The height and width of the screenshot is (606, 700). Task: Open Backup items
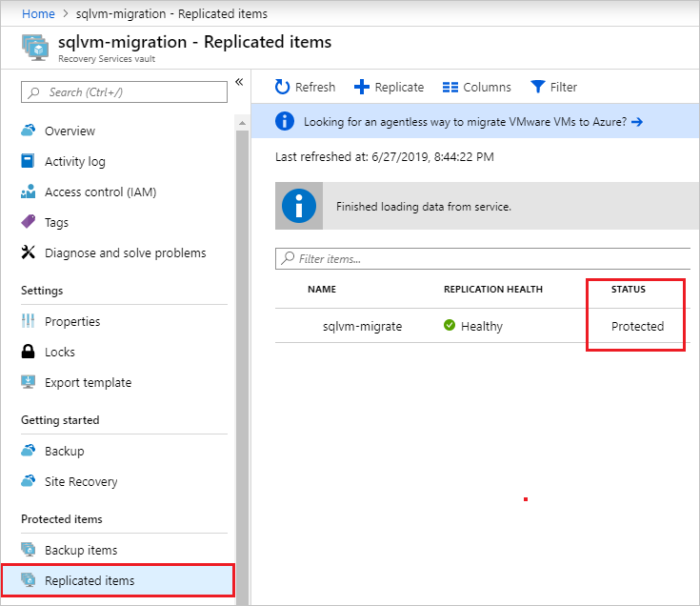[x=81, y=551]
